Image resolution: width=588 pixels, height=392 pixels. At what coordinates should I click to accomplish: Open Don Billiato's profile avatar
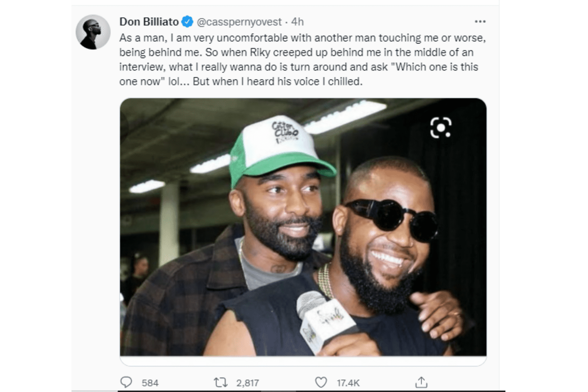(93, 32)
